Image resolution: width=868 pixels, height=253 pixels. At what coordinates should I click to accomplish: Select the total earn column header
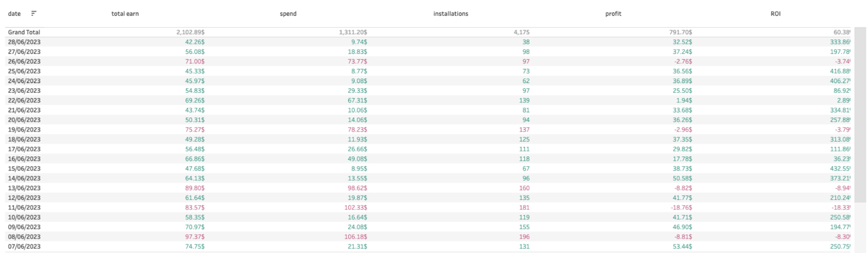click(125, 14)
